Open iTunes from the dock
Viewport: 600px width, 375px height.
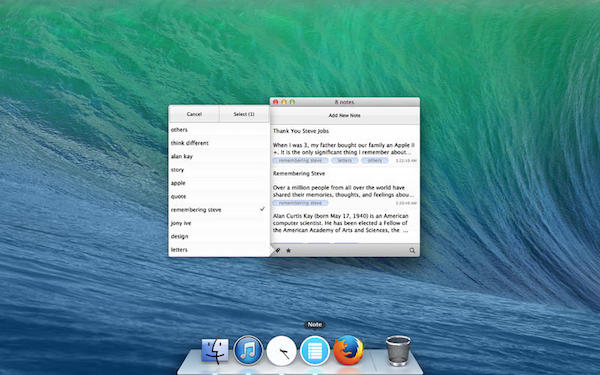point(248,351)
